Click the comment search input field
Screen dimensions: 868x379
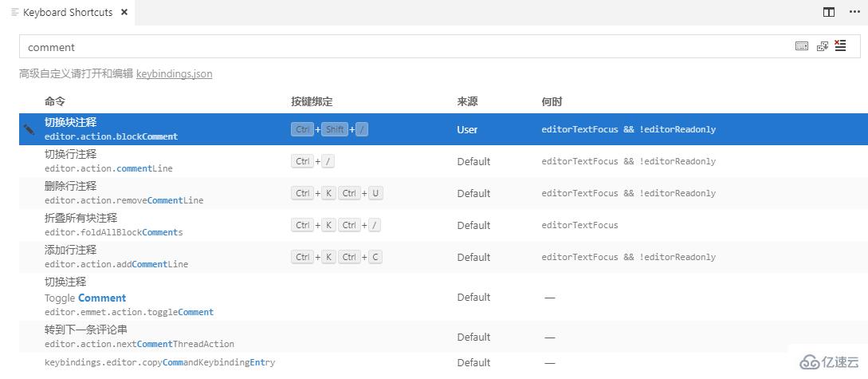pos(399,46)
